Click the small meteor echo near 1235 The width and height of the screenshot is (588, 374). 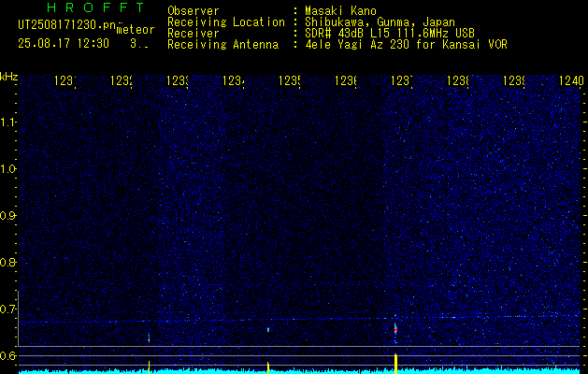[268, 330]
